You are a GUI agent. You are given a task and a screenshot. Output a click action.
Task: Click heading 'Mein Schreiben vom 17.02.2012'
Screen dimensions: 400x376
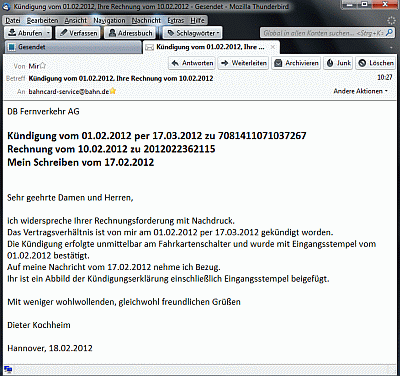pos(81,162)
